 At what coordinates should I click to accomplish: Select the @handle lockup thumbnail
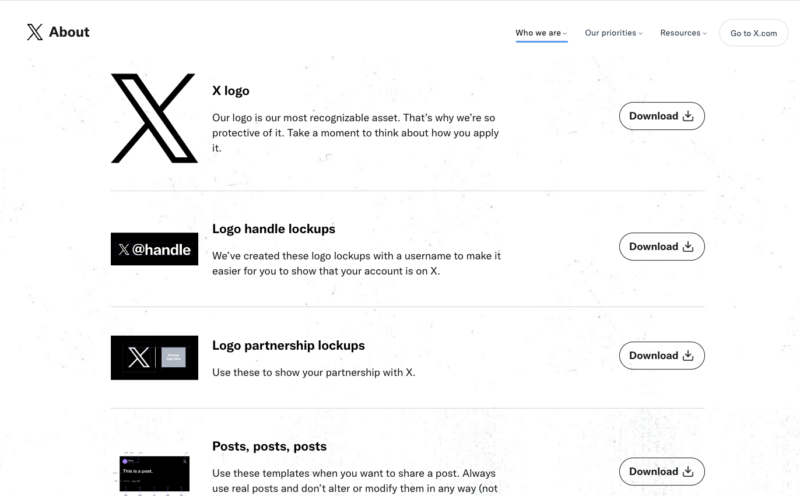(153, 249)
